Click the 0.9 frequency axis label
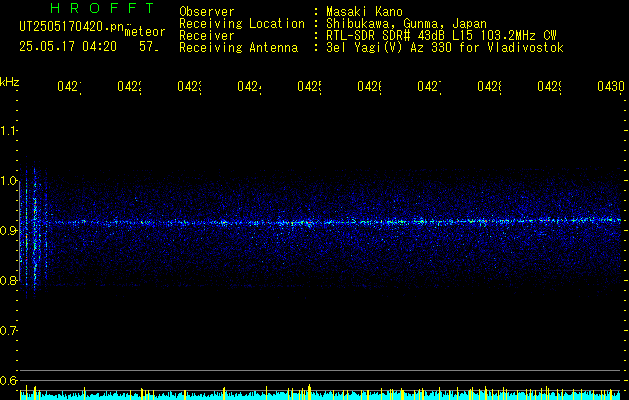629x400 pixels. pos(8,231)
